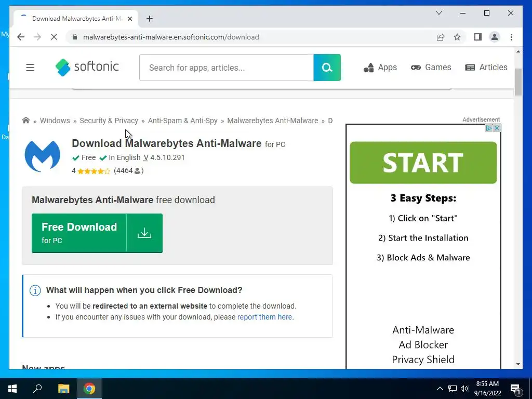Open Windows Start menu

pyautogui.click(x=12, y=389)
